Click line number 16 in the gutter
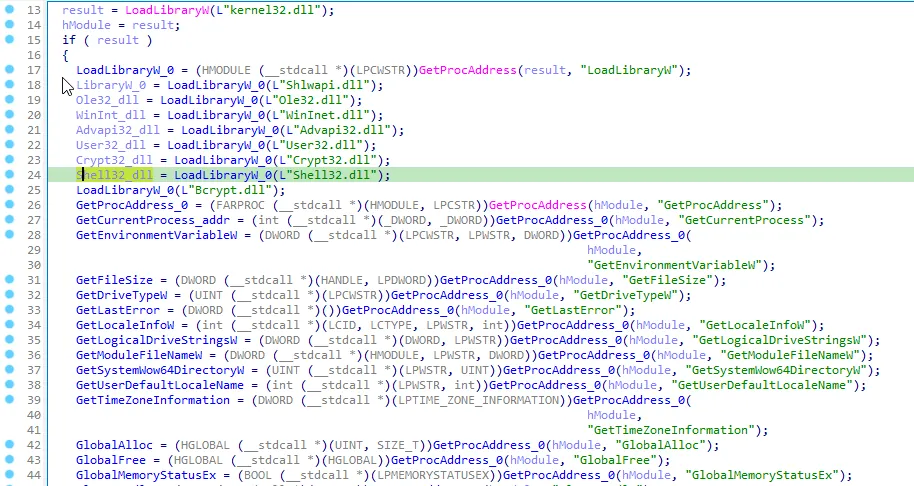914x486 pixels. (34, 55)
